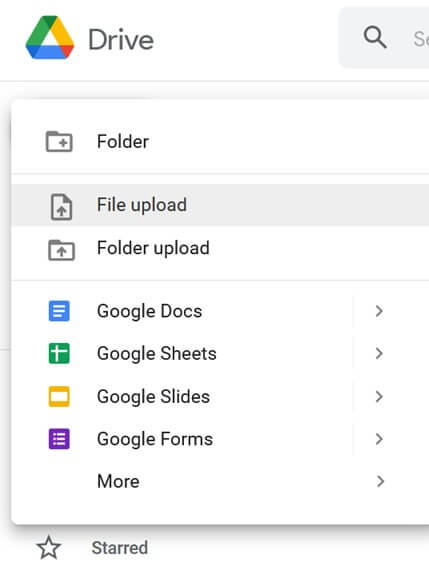Click the yellow Google Slides icon
The width and height of the screenshot is (429, 574).
(59, 396)
